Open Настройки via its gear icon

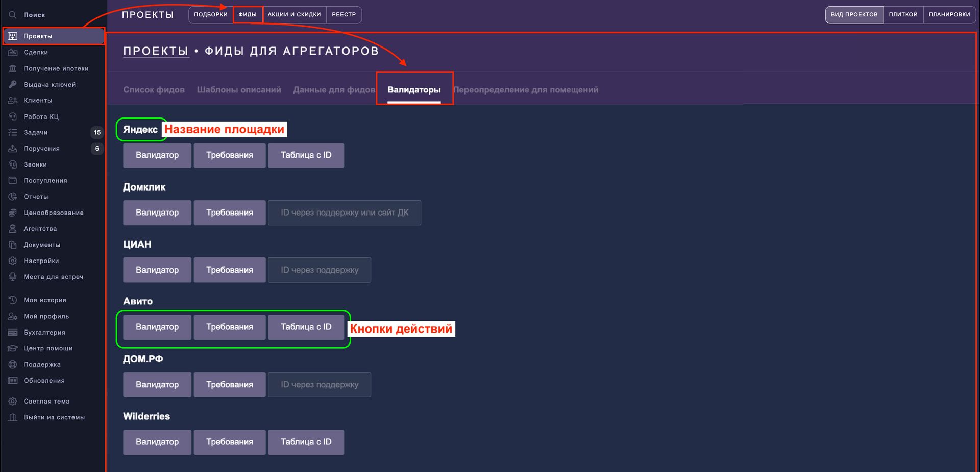coord(13,261)
